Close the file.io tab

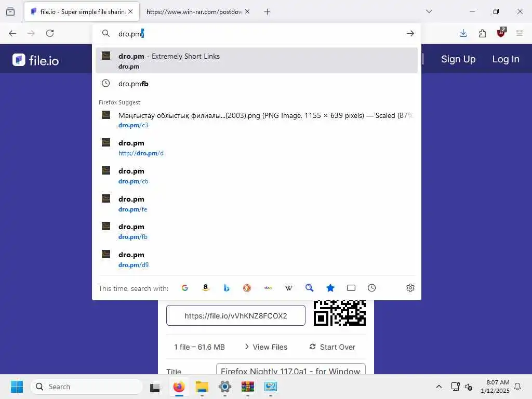[130, 11]
